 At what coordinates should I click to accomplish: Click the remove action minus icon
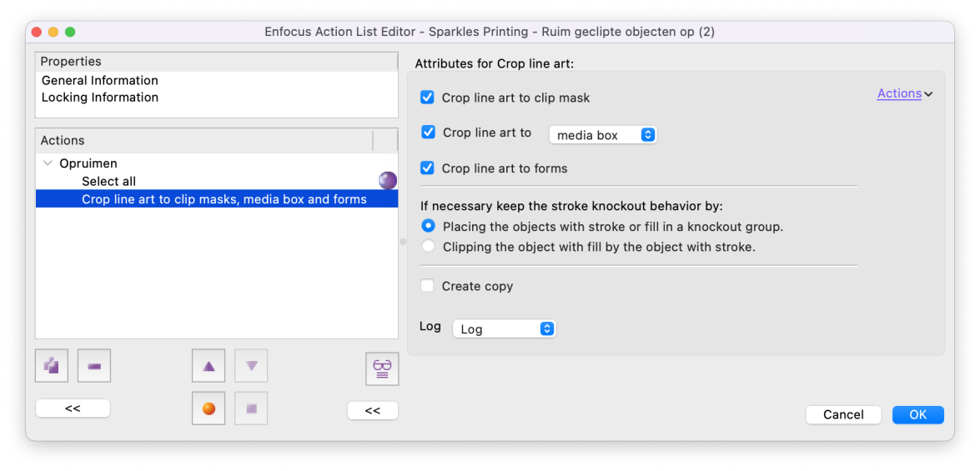tap(94, 365)
